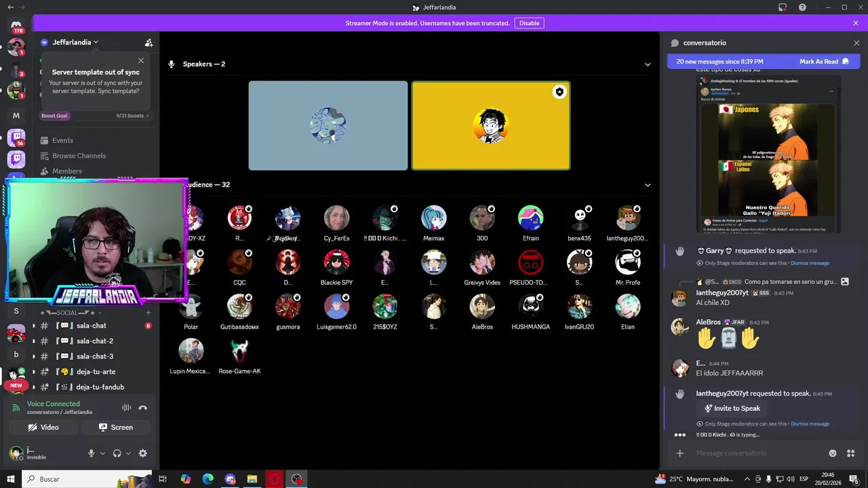The image size is (868, 488).
Task: Dismiss Iantheguy2007yt's request message
Action: tap(810, 424)
